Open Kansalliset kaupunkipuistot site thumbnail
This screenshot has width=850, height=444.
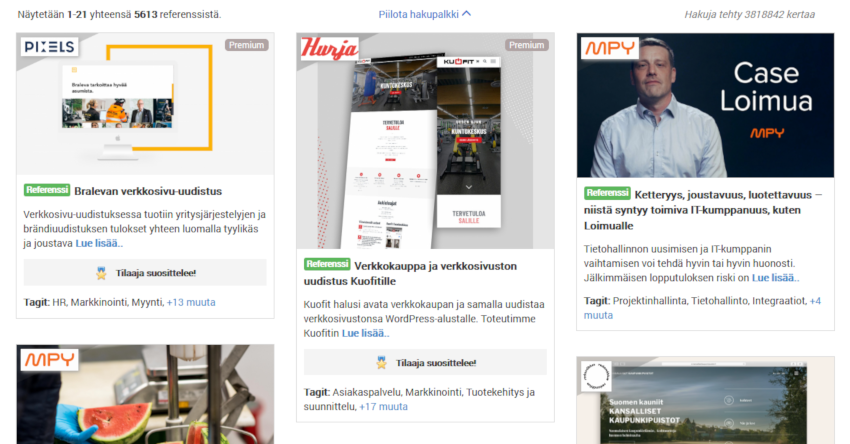tap(705, 401)
